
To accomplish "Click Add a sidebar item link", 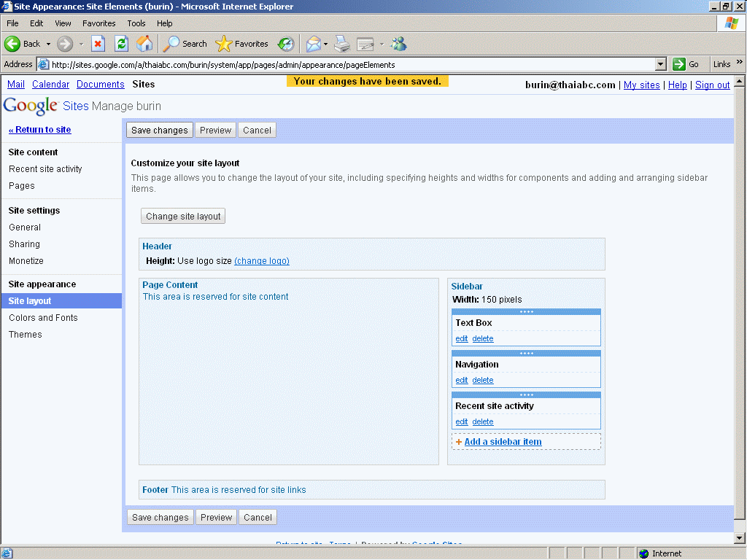I will pos(503,442).
